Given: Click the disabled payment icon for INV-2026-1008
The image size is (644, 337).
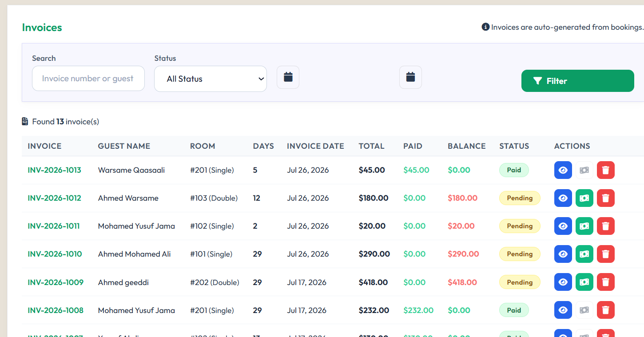Looking at the screenshot, I should point(584,310).
